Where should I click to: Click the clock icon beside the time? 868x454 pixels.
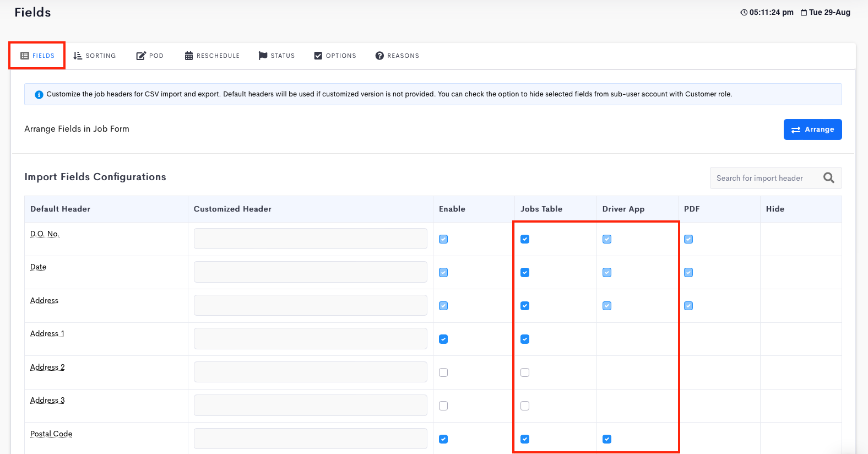click(744, 13)
